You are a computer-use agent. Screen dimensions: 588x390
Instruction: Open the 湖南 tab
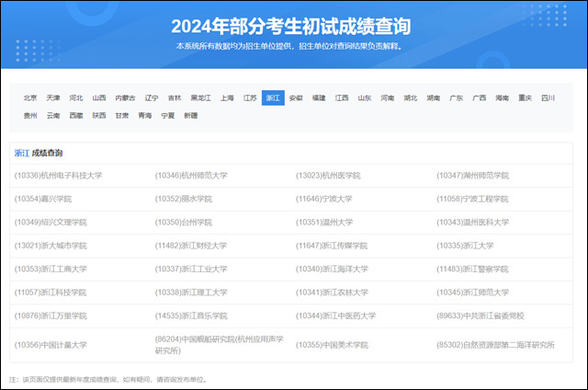pyautogui.click(x=433, y=98)
